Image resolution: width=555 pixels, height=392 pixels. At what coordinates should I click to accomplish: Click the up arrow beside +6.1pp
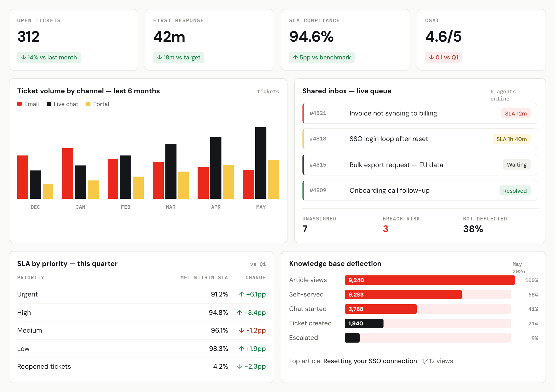tap(242, 294)
